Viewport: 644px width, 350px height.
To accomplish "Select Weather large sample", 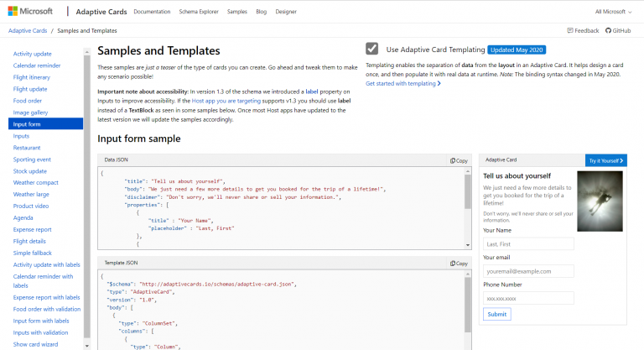I will 31,194.
